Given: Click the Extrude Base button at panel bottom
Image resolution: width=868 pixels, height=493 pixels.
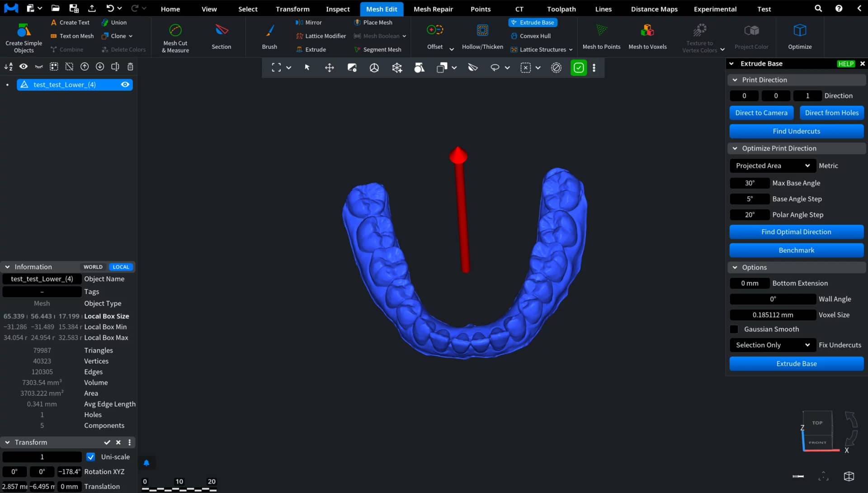Looking at the screenshot, I should click(x=796, y=364).
